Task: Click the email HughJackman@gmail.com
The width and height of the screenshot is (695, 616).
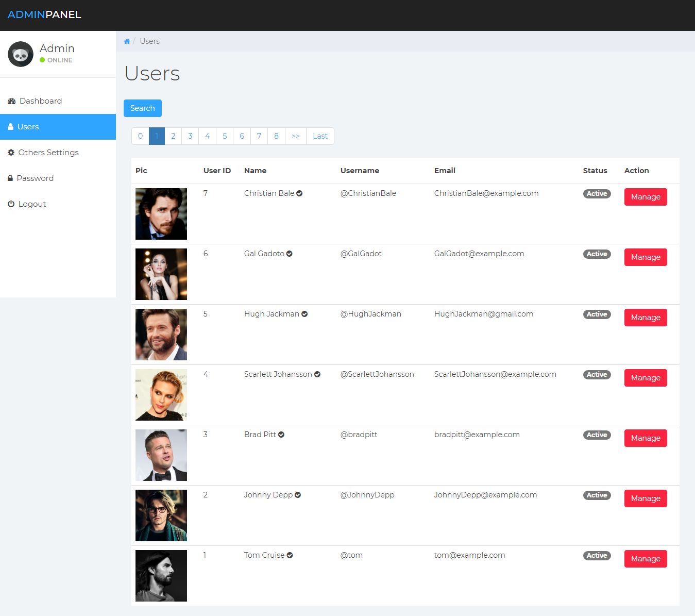Action: click(484, 314)
